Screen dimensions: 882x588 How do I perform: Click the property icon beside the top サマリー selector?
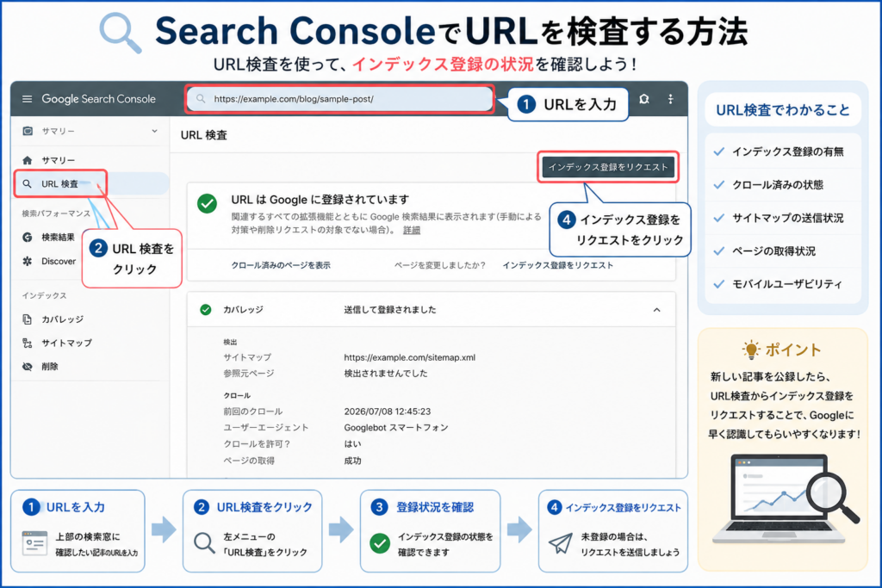click(27, 131)
